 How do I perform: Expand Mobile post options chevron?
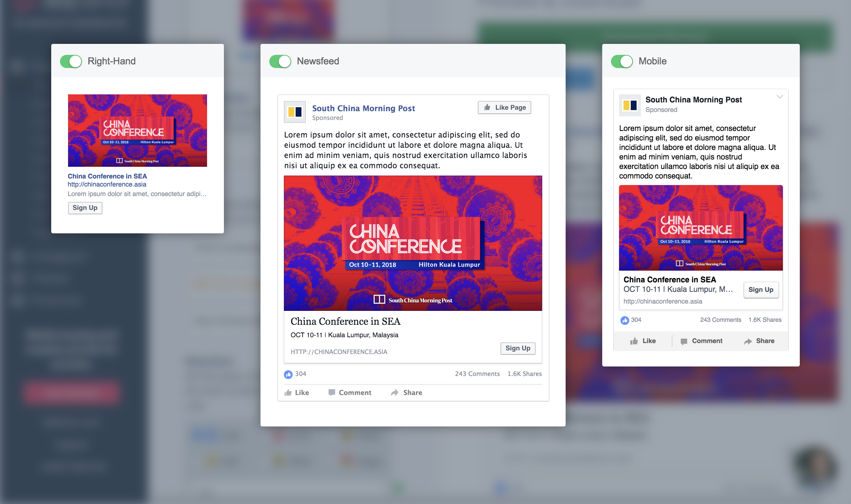[780, 97]
